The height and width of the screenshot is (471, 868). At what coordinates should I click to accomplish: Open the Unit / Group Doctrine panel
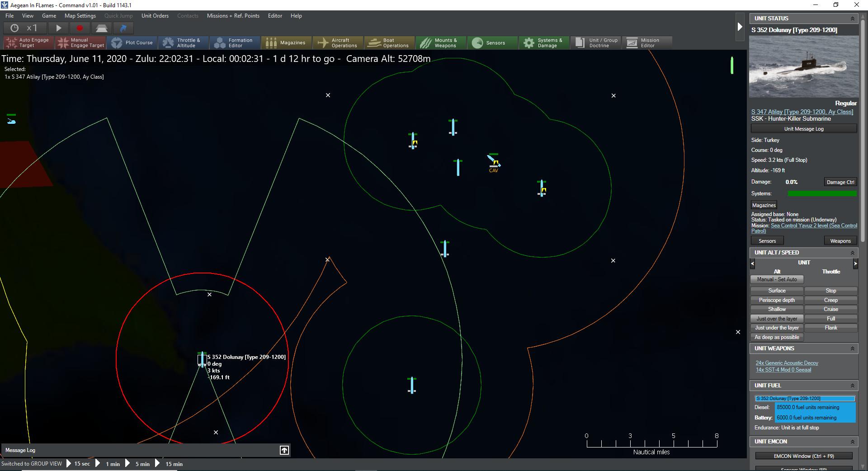[x=595, y=42]
